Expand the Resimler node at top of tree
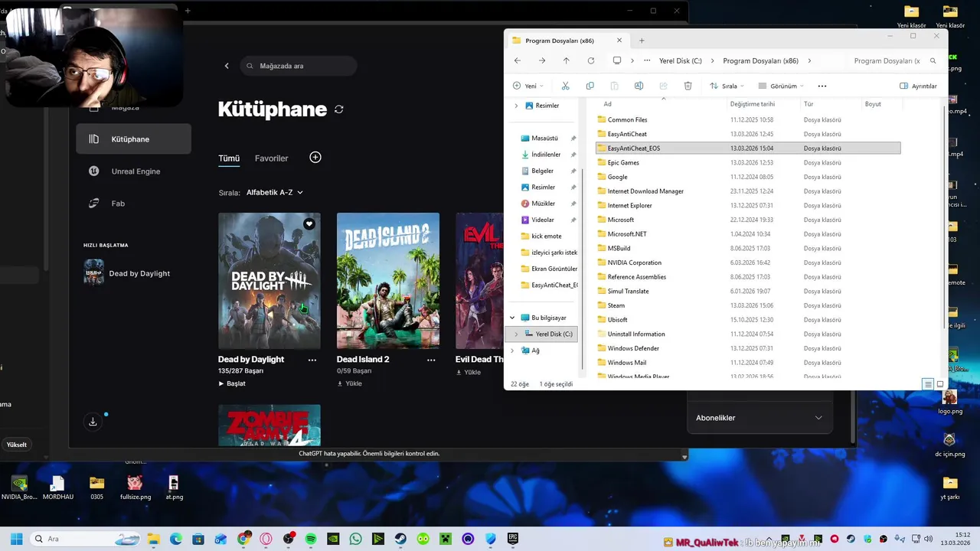This screenshot has height=551, width=980. [516, 106]
